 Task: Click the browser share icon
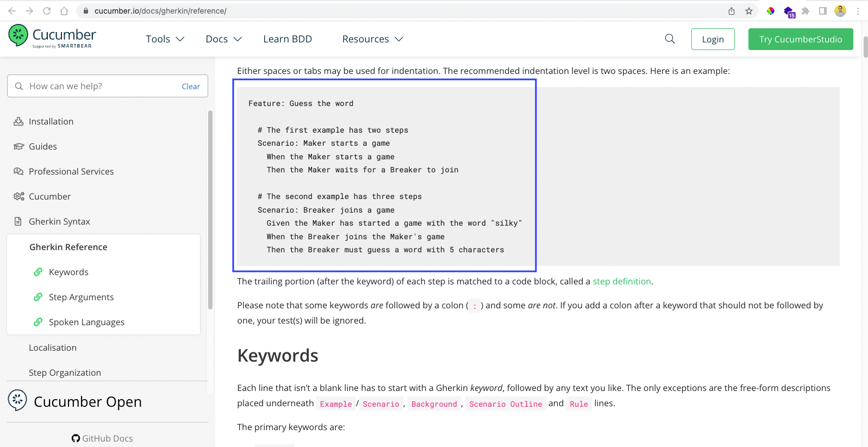(732, 11)
